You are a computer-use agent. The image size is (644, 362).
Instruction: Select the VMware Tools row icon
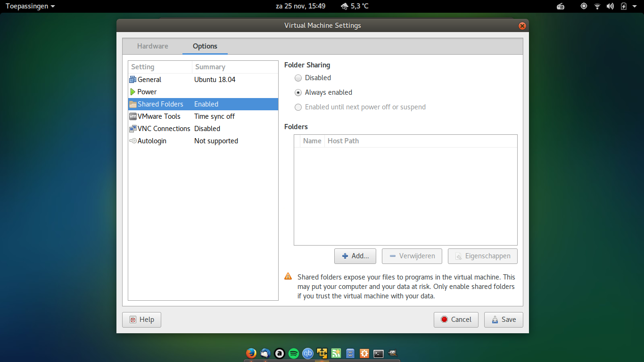pyautogui.click(x=132, y=116)
